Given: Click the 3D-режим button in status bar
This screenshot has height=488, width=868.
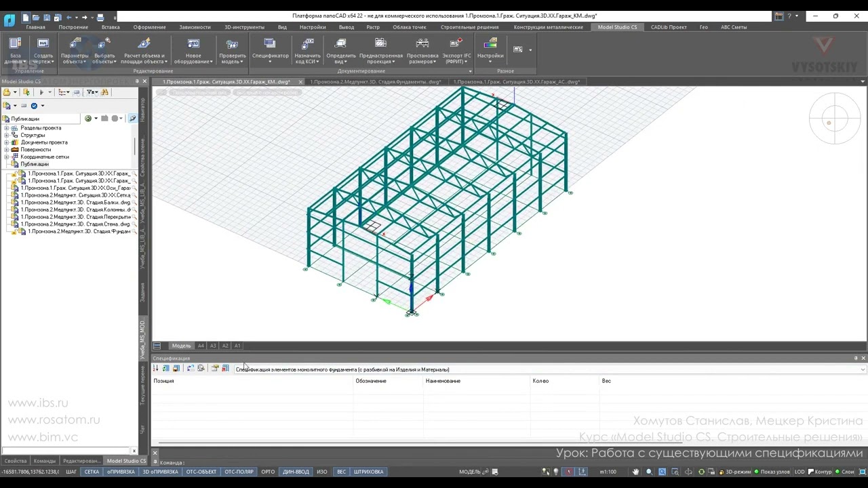Looking at the screenshot, I should coord(735,472).
